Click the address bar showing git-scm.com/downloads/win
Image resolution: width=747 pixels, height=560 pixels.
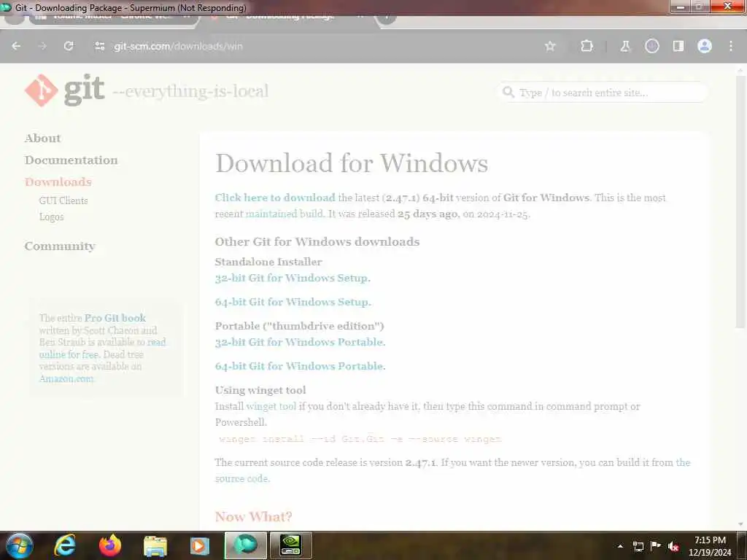tap(314, 46)
